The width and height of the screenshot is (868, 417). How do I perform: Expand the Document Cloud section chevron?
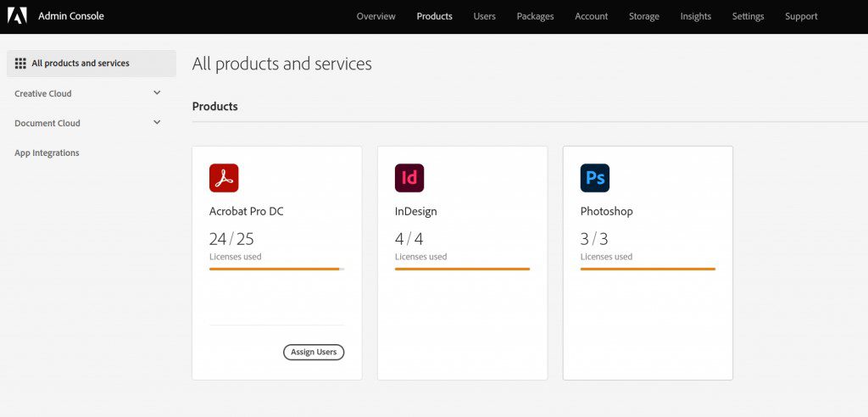coord(157,123)
